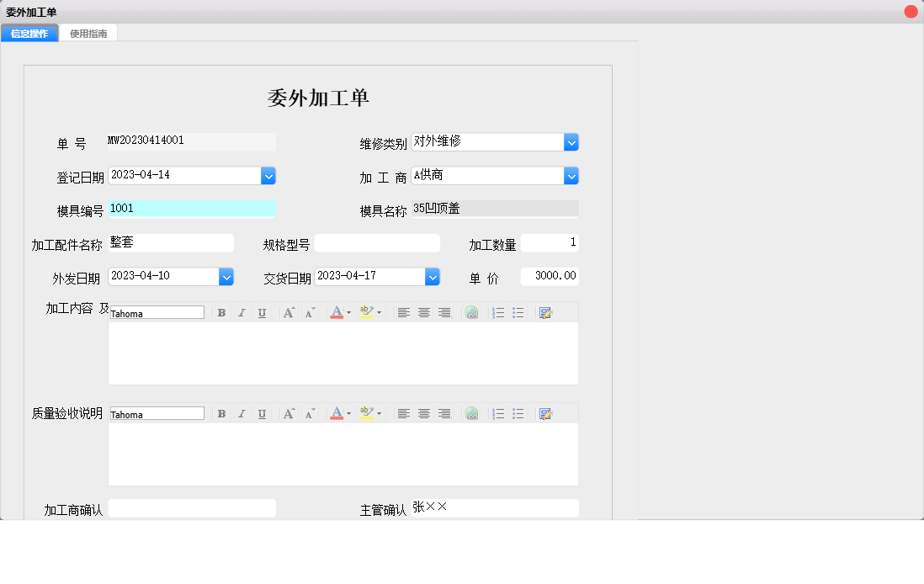
Task: Apply underline formatting in the 质量验收说明 editor
Action: click(262, 413)
